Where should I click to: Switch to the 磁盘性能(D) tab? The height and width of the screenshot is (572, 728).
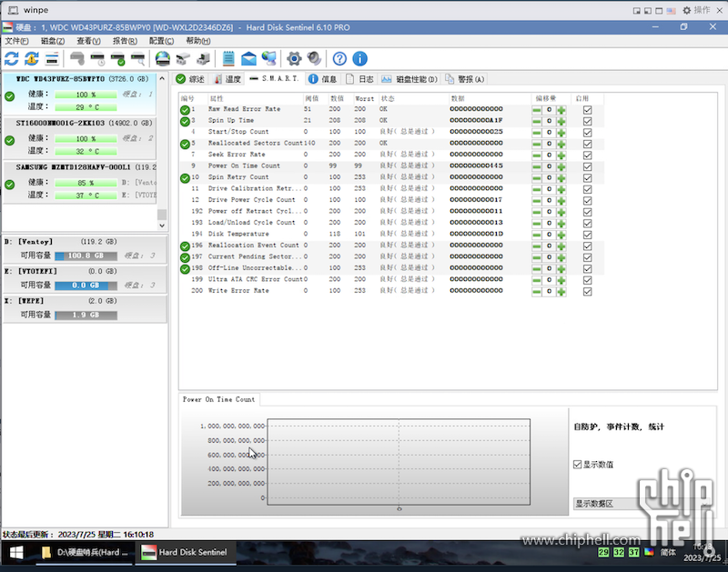pos(409,79)
